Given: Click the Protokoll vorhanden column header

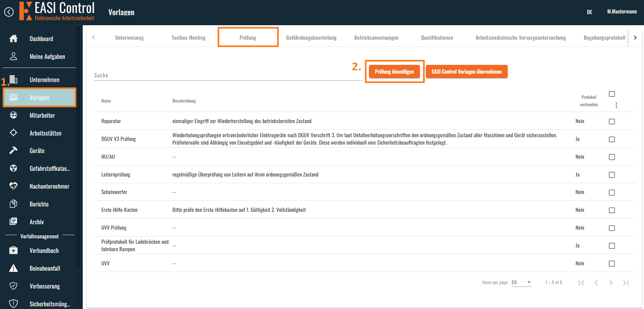Looking at the screenshot, I should (x=589, y=101).
